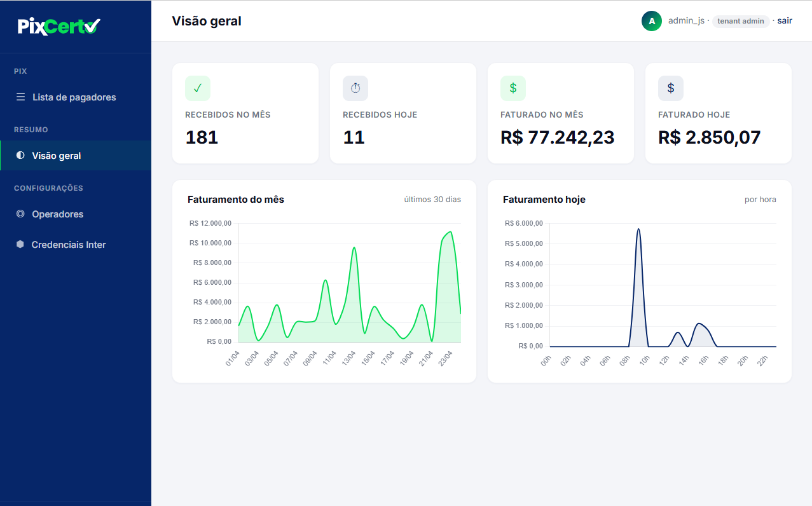
Task: Click the RECEBIDOS HOJE card label
Action: pyautogui.click(x=380, y=115)
